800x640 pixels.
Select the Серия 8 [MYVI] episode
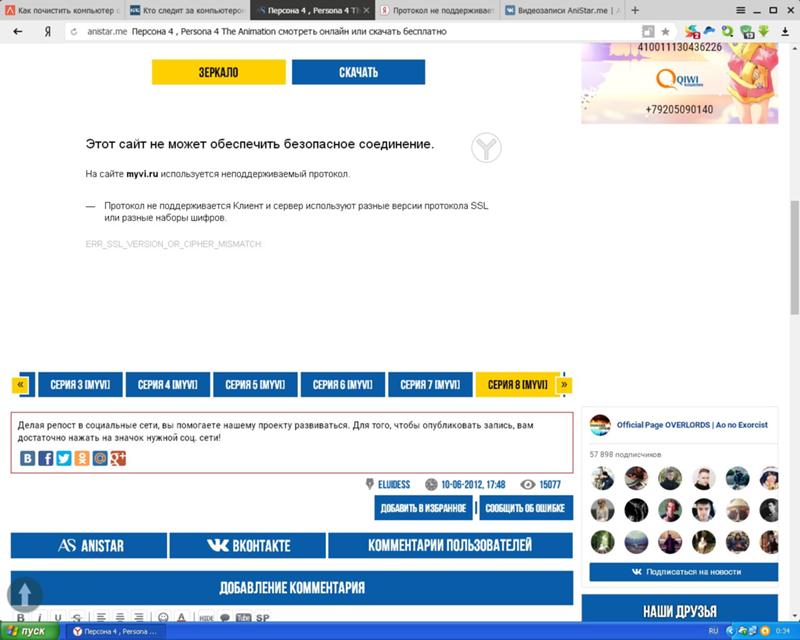[518, 384]
